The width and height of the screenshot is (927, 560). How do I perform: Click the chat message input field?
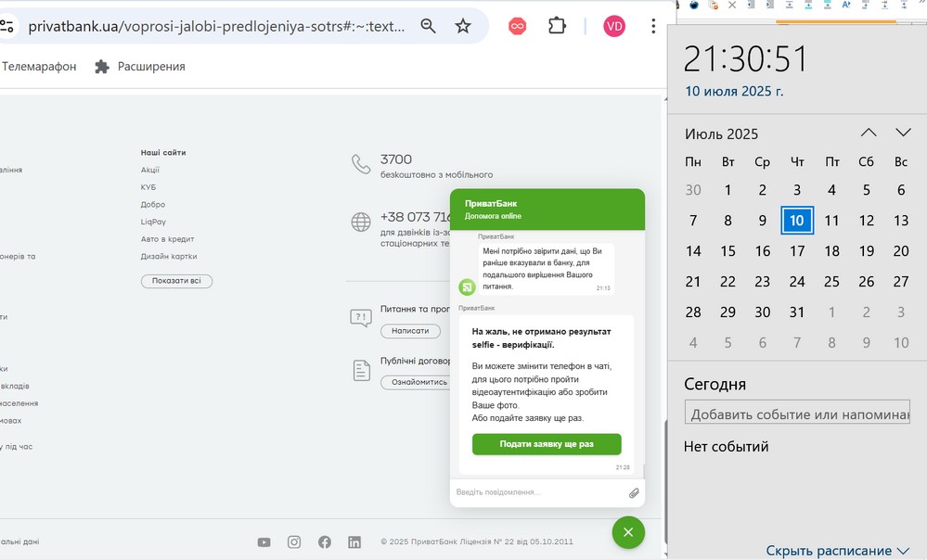click(538, 492)
